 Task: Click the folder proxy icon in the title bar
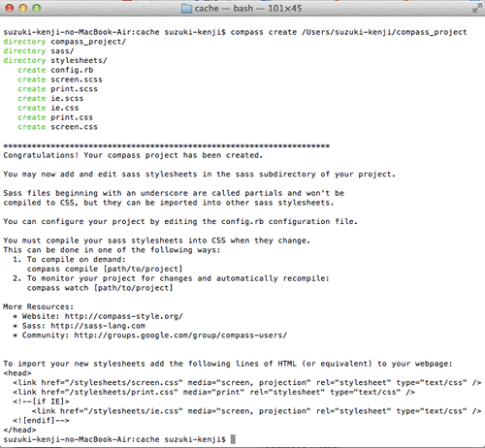[x=186, y=9]
